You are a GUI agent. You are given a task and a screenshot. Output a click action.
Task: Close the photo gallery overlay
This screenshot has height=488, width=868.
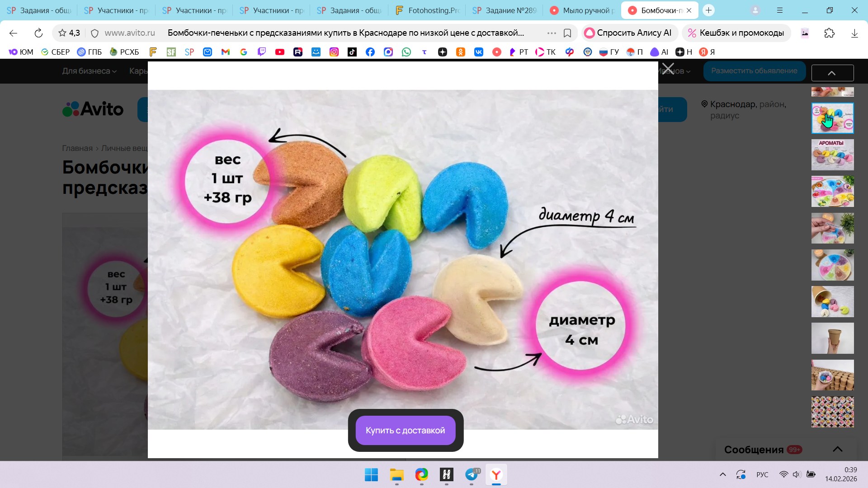coord(668,69)
